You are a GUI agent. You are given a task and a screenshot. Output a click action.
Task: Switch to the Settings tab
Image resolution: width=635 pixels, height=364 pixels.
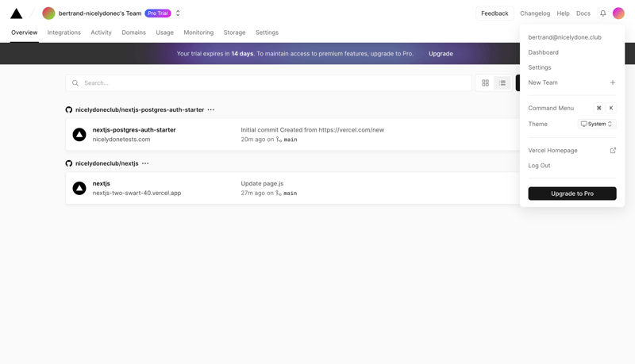267,33
